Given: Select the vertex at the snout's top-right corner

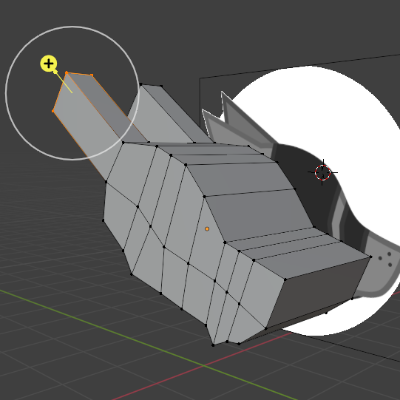Looking at the screenshot, I should [371, 257].
